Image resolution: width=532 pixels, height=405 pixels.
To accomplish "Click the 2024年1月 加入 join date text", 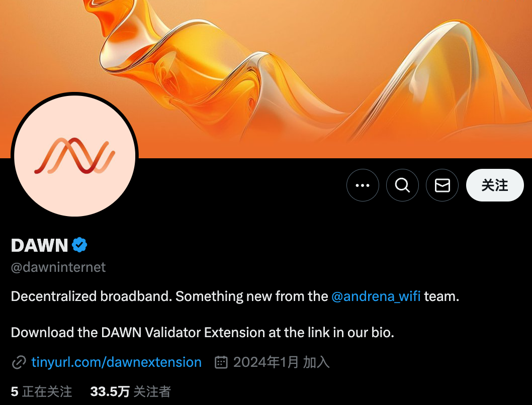I will point(281,362).
